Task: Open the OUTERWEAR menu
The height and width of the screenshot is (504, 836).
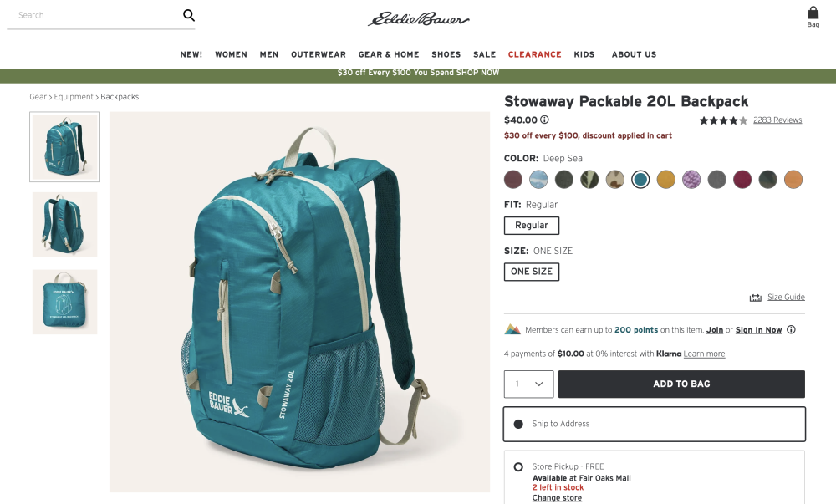Action: pyautogui.click(x=319, y=54)
